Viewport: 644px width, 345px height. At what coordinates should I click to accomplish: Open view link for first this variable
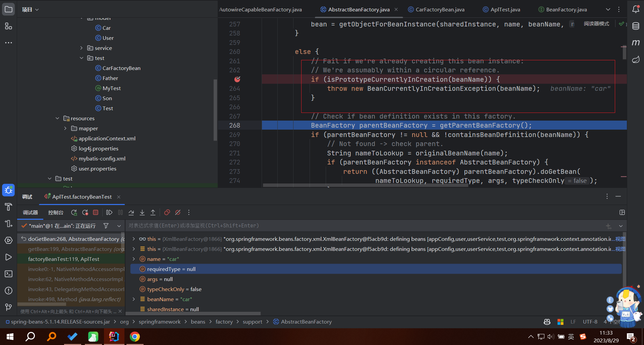pos(620,239)
